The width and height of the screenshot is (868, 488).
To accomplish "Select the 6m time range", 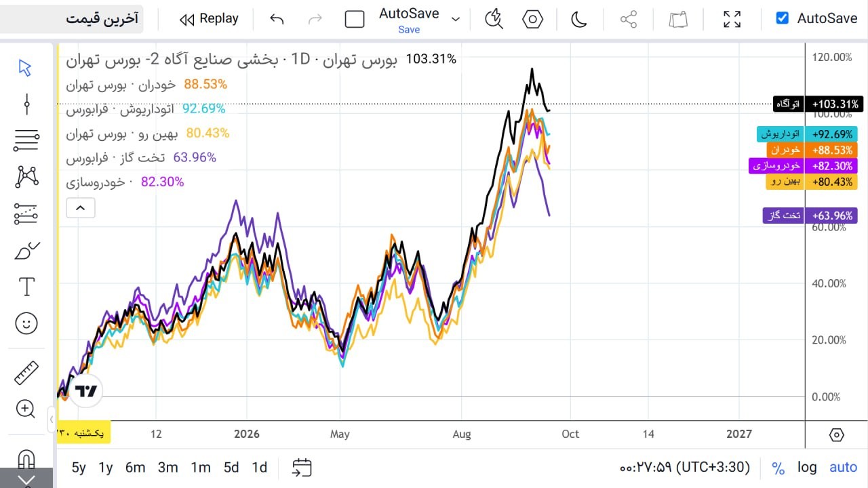I will tap(136, 467).
